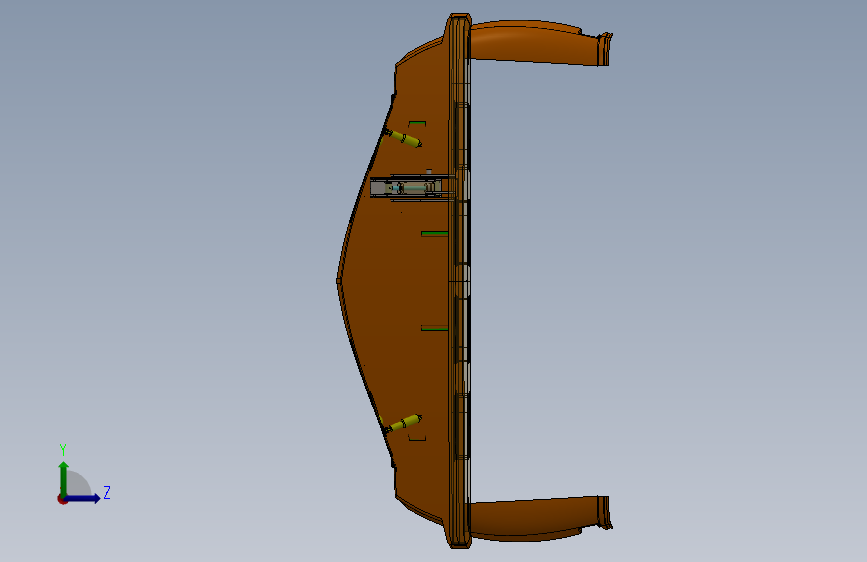Click the green Y axis arrow of triad
The image size is (867, 562).
pos(64,479)
